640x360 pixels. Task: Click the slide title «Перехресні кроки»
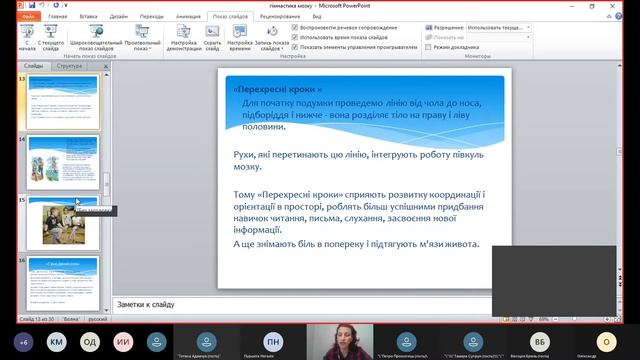(278, 89)
